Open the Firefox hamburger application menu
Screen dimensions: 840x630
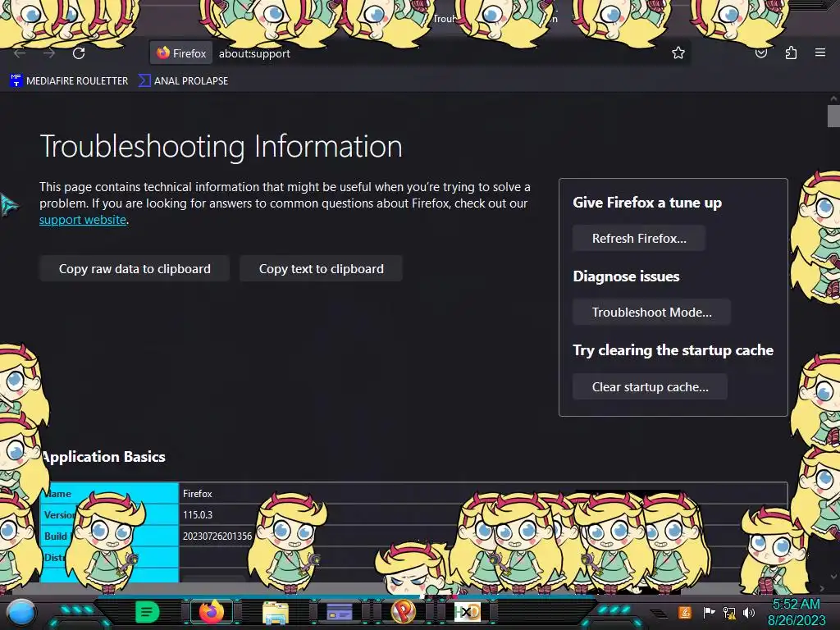pyautogui.click(x=819, y=52)
